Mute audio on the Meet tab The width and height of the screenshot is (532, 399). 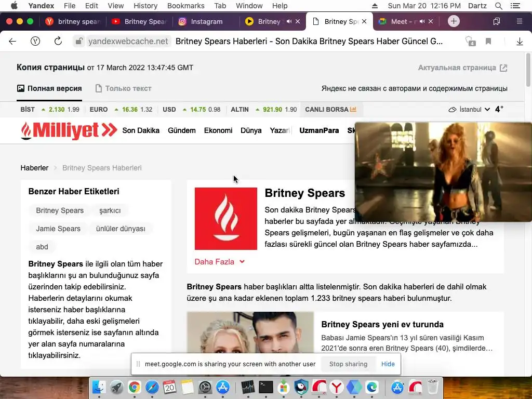coord(422,21)
